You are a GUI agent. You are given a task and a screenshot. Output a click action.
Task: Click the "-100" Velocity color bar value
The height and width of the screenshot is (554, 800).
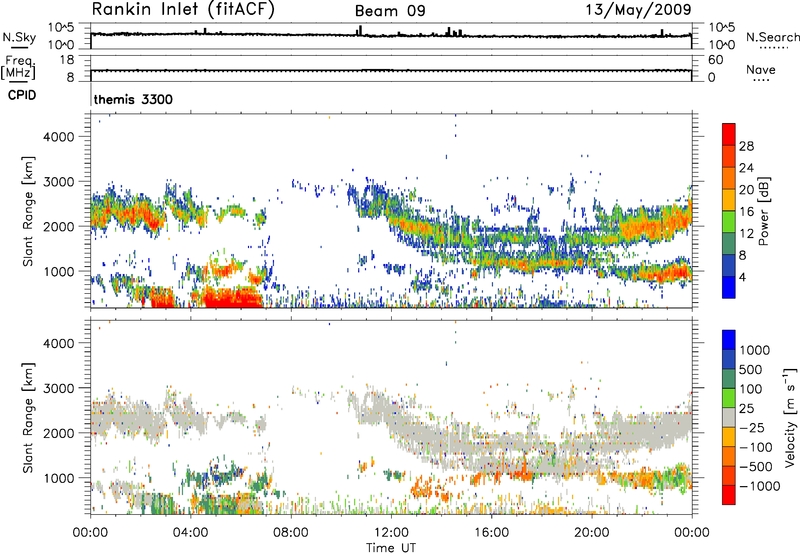(756, 447)
